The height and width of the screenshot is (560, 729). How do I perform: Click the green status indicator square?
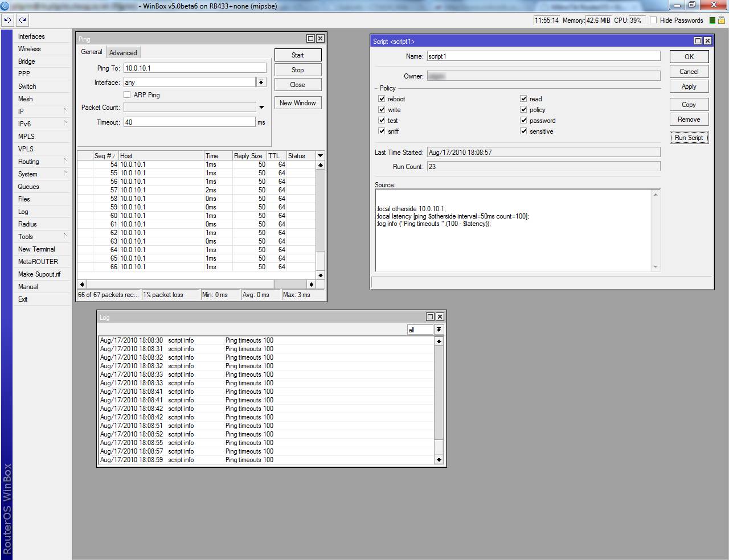712,20
